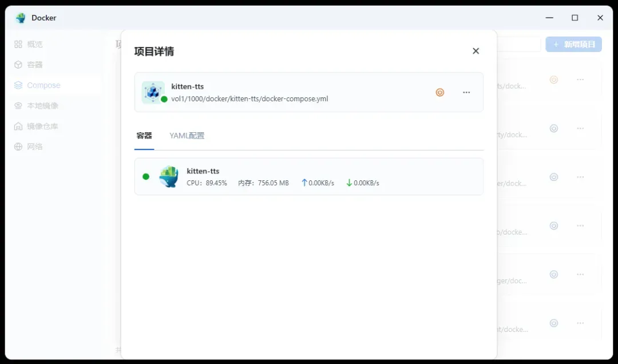Open 网络 network section in sidebar
618x364 pixels.
[35, 147]
